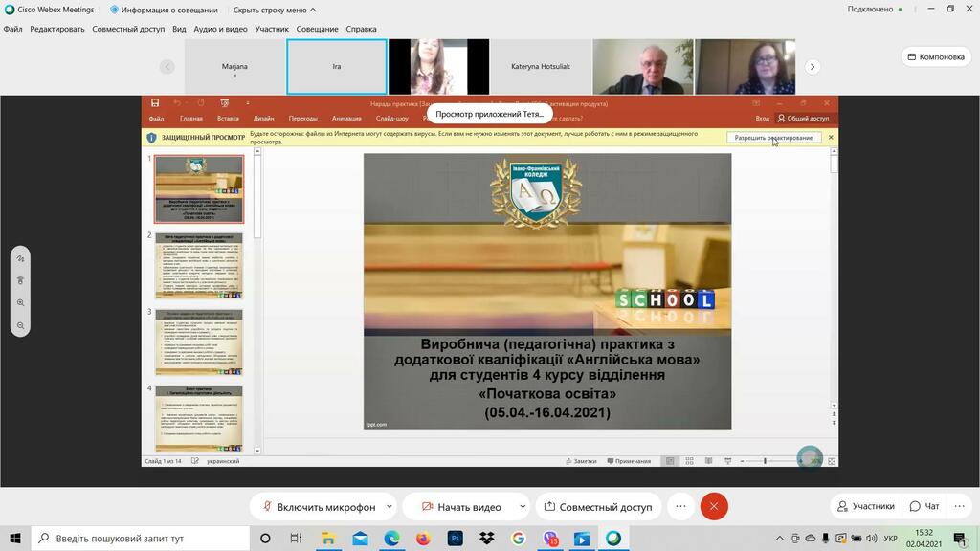Open the Совместный доступ menu
Screen dimensions: 980x551
(128, 29)
